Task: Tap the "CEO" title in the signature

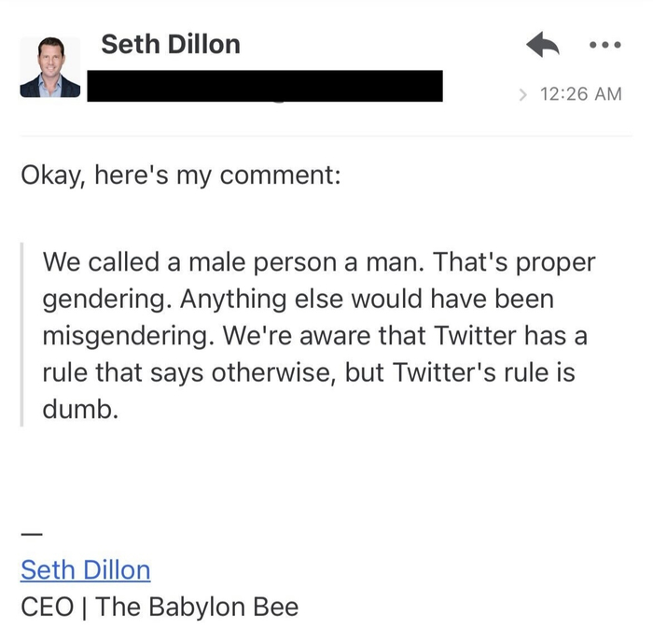Action: [47, 608]
